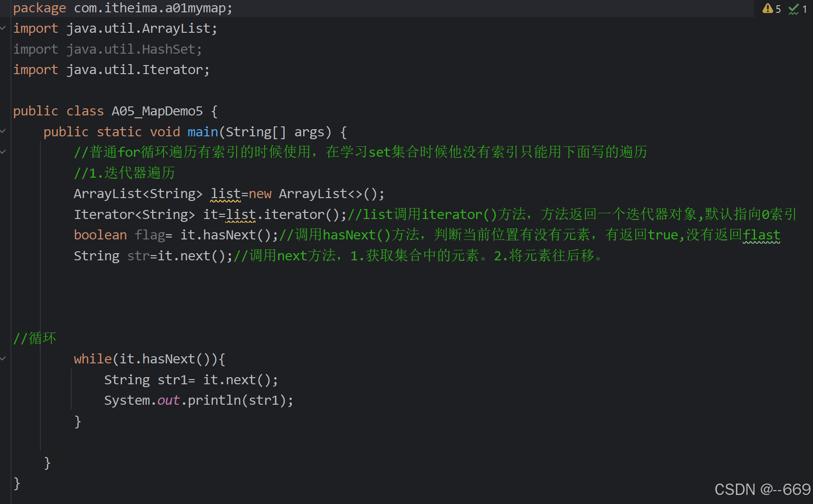Viewport: 813px width, 504px height.
Task: Click the main method name
Action: [202, 132]
